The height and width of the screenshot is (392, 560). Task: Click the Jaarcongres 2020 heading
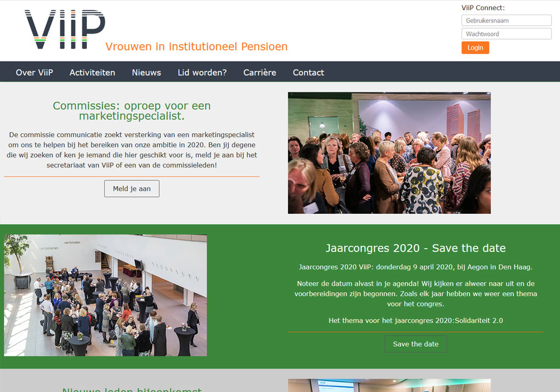tap(416, 248)
